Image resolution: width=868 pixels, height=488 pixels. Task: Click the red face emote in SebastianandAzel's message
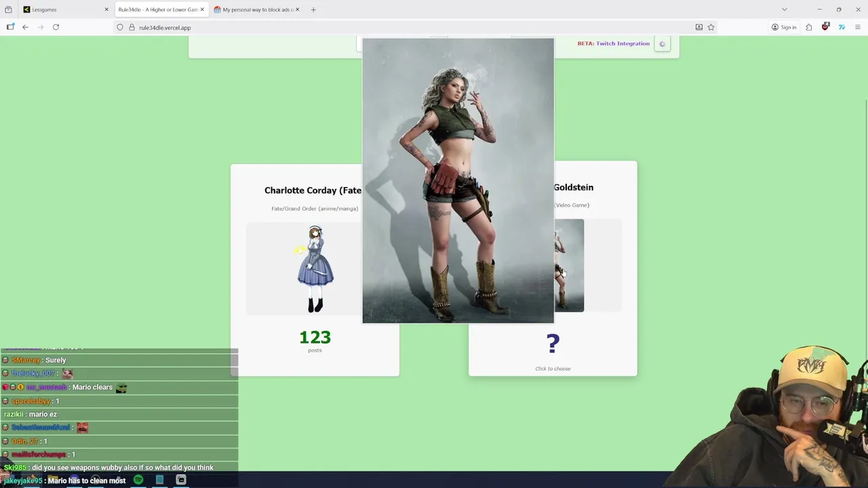[x=82, y=428]
